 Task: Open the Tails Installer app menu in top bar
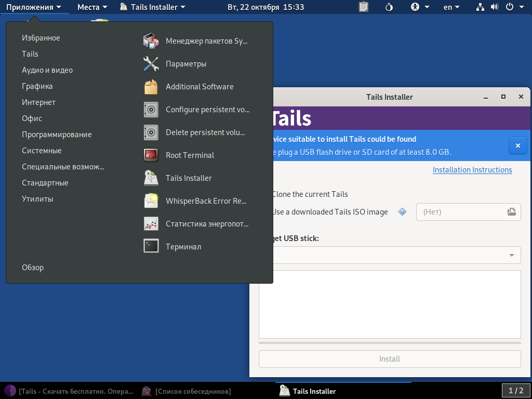click(153, 7)
